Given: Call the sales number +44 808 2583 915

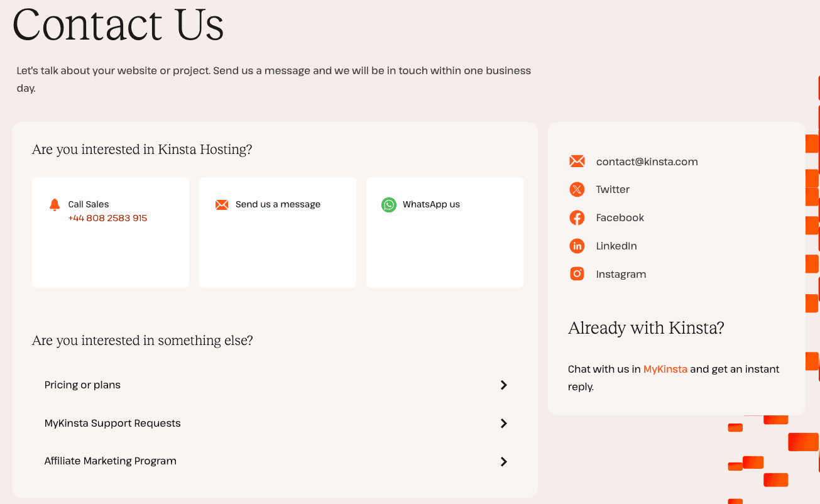Looking at the screenshot, I should tap(107, 219).
